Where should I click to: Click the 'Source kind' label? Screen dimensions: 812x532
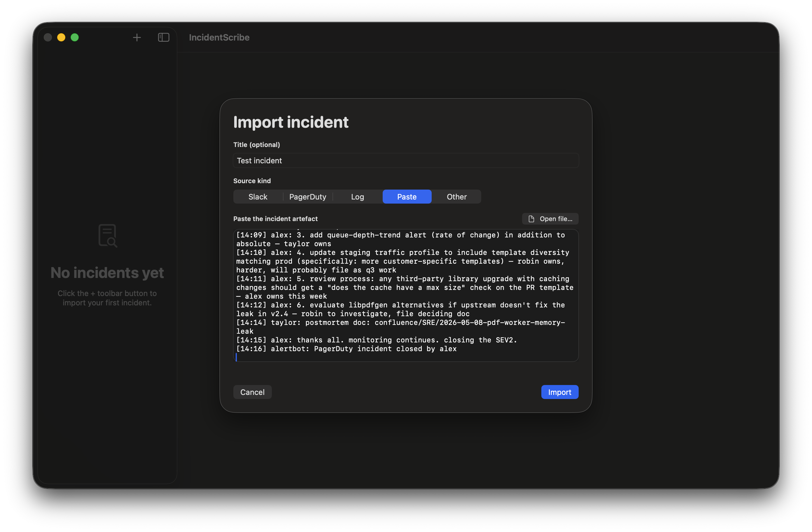pyautogui.click(x=252, y=181)
